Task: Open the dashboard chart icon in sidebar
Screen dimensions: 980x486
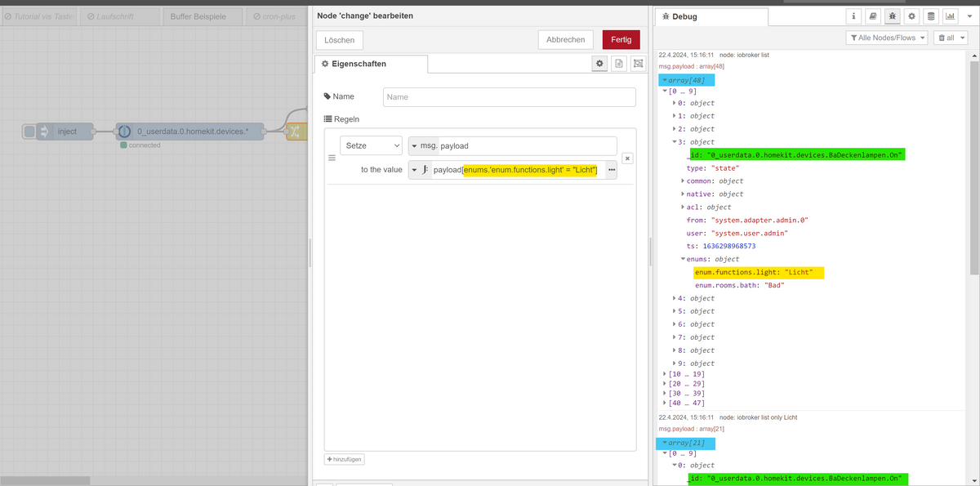Action: (x=951, y=16)
